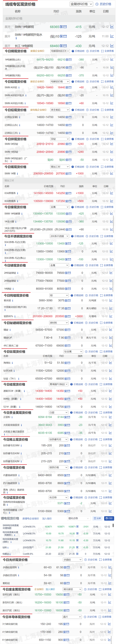
Task: Click calendar icon beside 电池级氢氧化锂(粗颗粒) price 10.35
Action: [77, 534]
